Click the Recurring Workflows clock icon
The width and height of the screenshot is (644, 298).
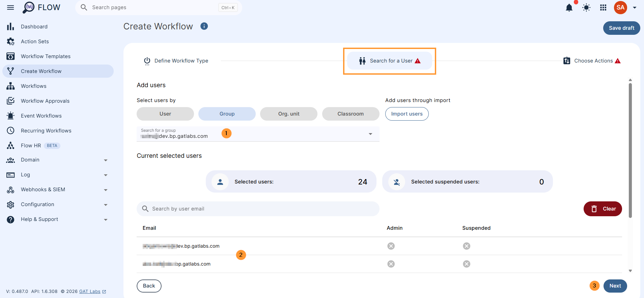[10, 130]
